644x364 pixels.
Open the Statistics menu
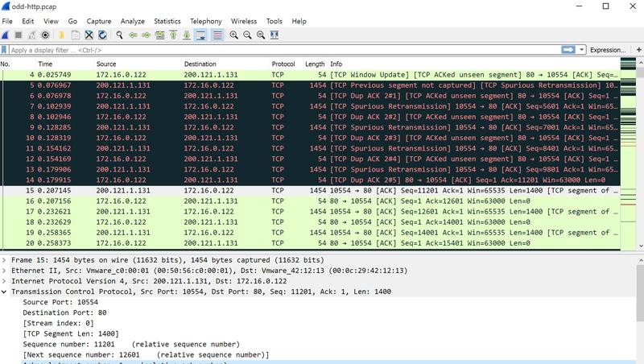(167, 21)
